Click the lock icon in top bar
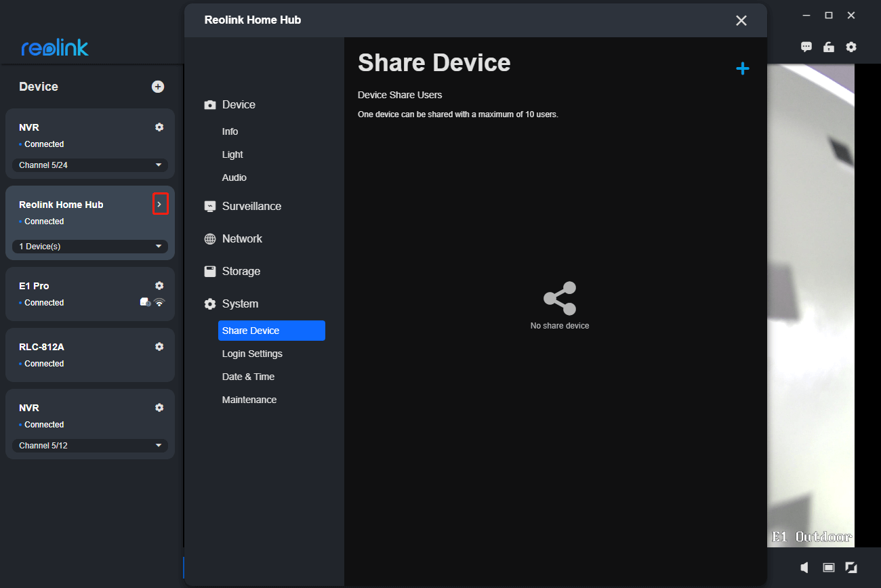Image resolution: width=881 pixels, height=588 pixels. (x=828, y=47)
